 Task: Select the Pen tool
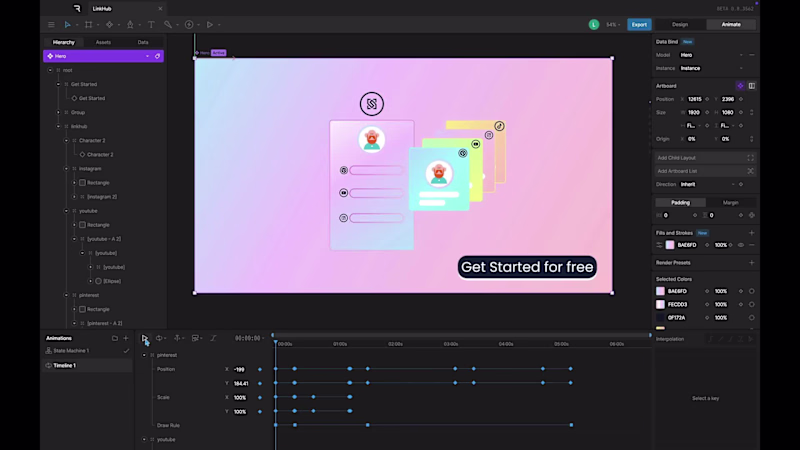coord(130,24)
